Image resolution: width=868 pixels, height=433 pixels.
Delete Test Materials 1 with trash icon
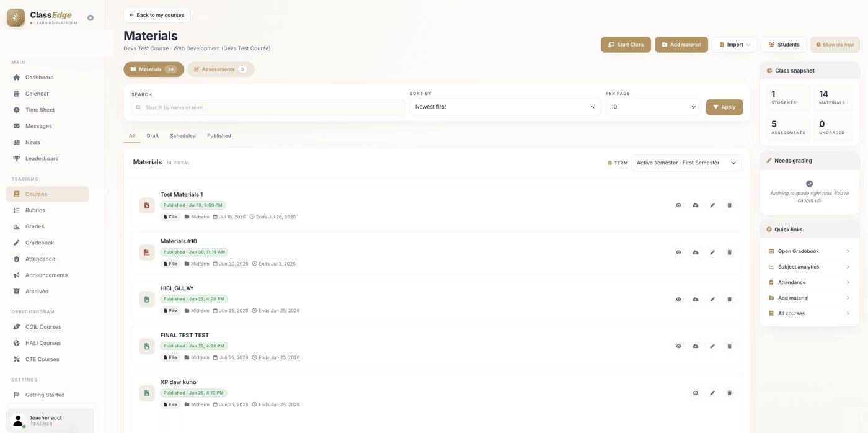click(x=729, y=205)
